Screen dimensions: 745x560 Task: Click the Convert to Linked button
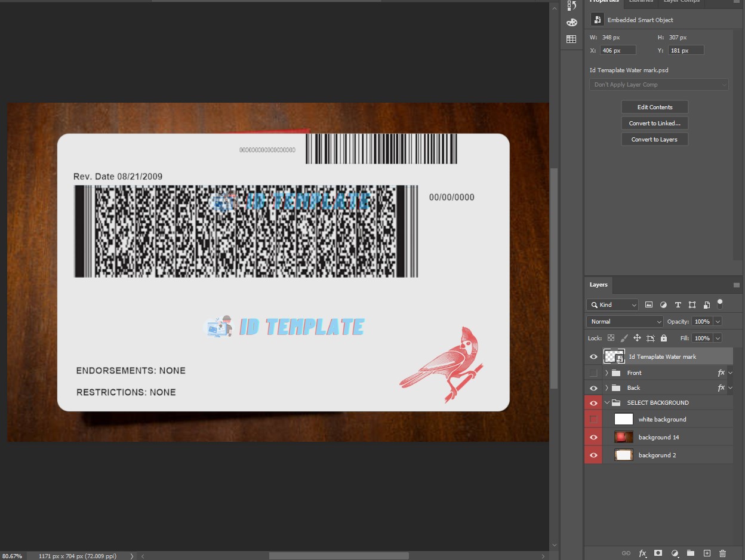pos(655,123)
